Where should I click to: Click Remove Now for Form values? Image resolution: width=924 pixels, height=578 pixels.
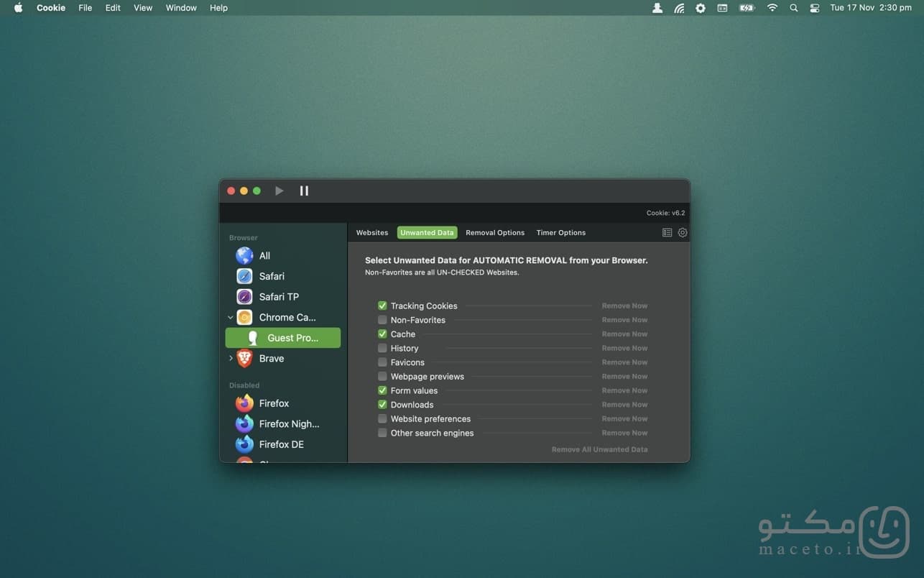pyautogui.click(x=624, y=390)
